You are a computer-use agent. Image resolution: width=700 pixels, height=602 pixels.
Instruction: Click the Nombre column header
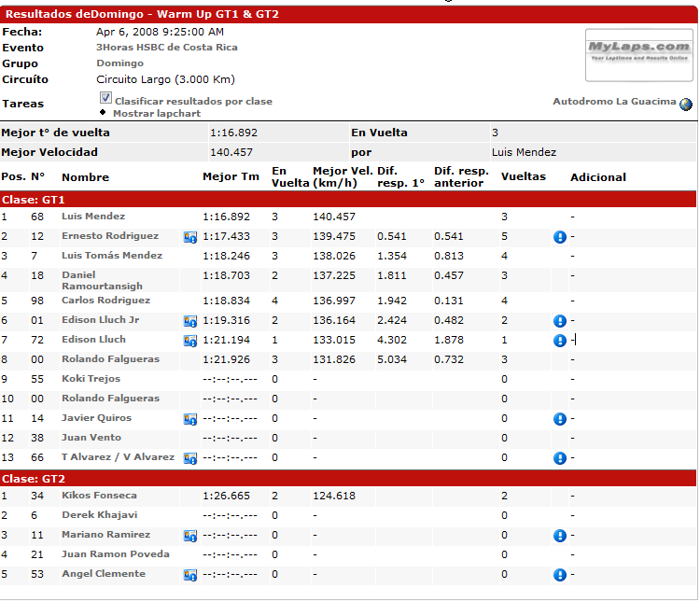pos(85,177)
